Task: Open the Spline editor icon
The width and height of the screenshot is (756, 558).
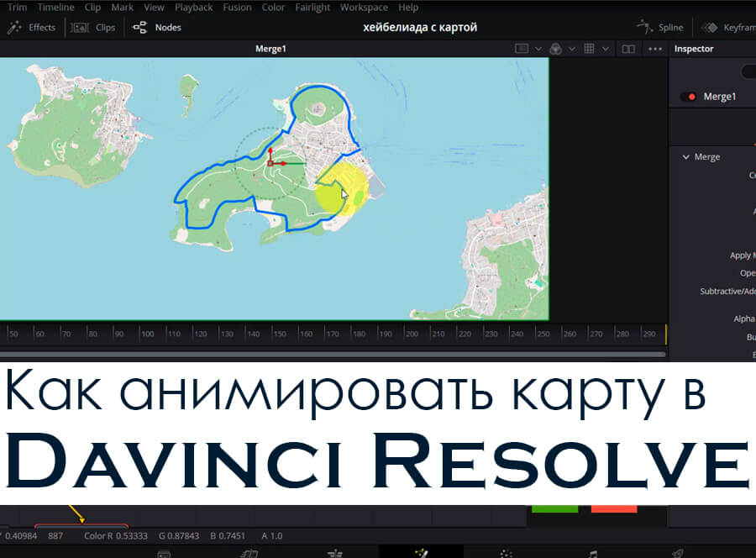Action: coord(644,27)
